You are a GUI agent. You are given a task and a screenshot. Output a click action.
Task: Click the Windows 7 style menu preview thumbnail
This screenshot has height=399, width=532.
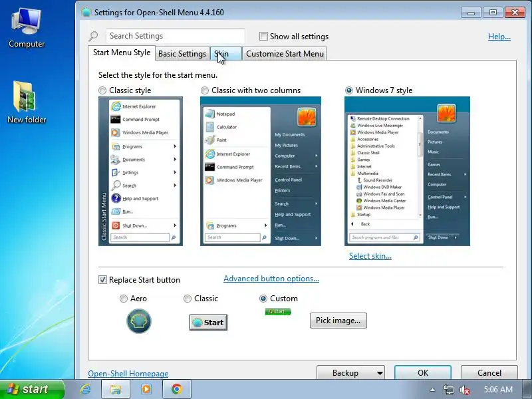(x=407, y=171)
